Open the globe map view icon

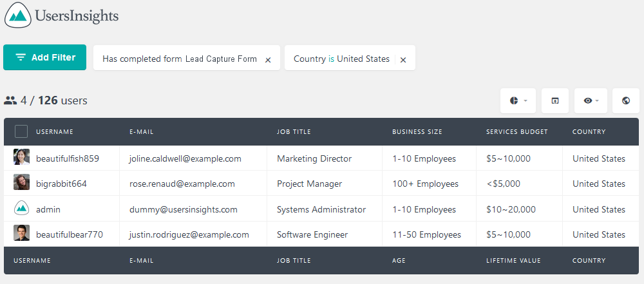pyautogui.click(x=626, y=100)
